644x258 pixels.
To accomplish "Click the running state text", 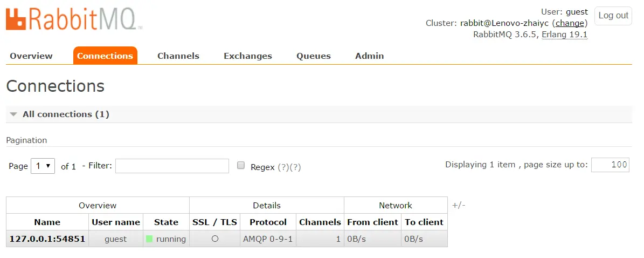I will pyautogui.click(x=171, y=239).
